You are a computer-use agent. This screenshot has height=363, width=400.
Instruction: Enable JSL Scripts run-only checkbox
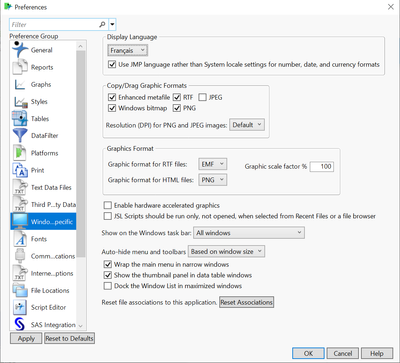click(108, 216)
